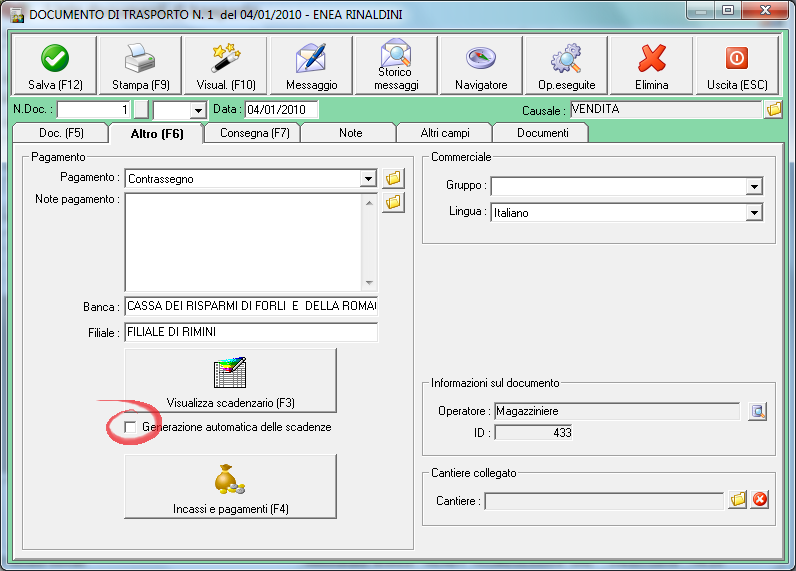This screenshot has width=796, height=571.
Task: Click Note pagamento scrollbar down arrow
Action: click(x=369, y=283)
